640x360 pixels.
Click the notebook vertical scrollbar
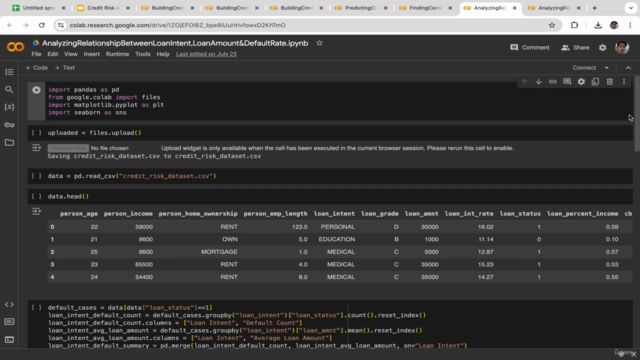637,114
